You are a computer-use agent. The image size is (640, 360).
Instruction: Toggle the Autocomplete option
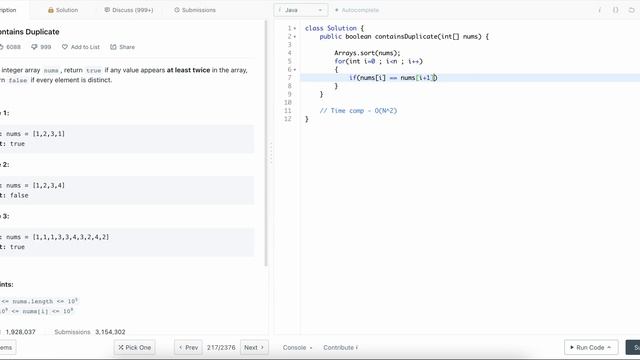pyautogui.click(x=357, y=10)
